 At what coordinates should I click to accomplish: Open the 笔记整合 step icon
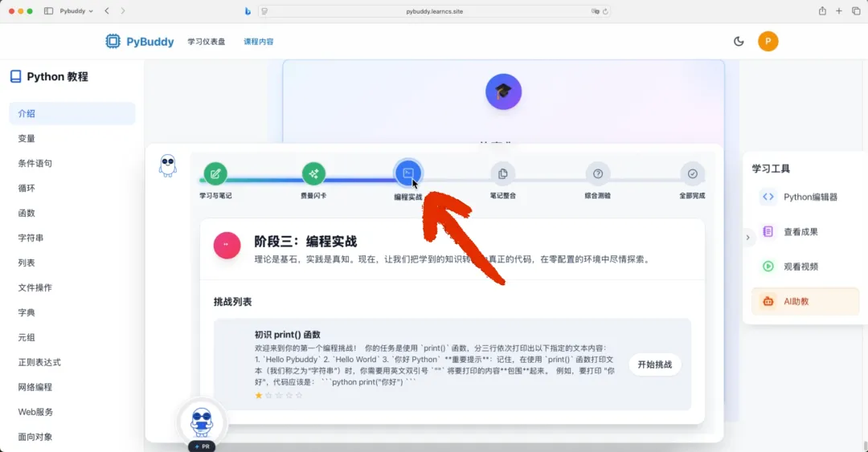click(x=502, y=173)
